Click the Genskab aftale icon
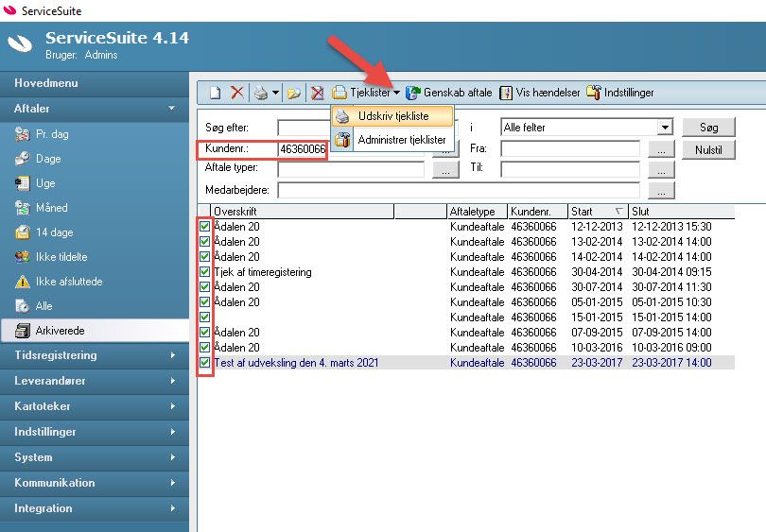The image size is (766, 532). click(413, 93)
